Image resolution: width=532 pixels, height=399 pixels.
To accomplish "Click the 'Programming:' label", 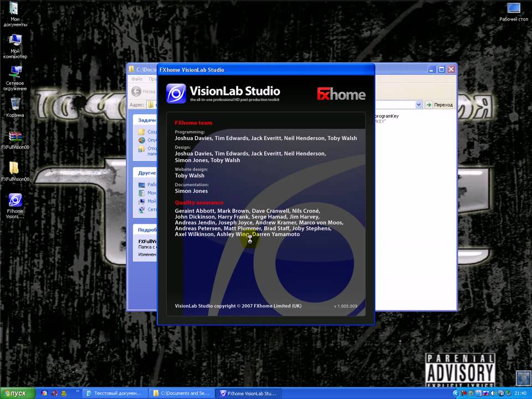I will 190,132.
